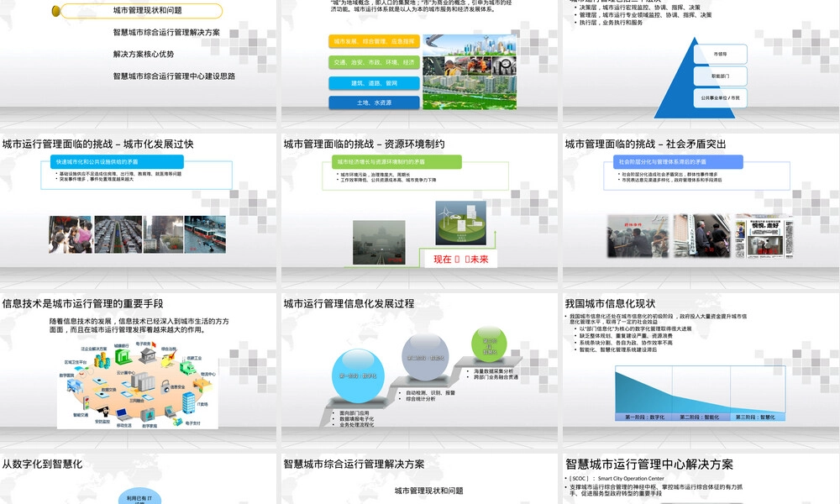Select title 从数字化到智慧化

[42, 465]
